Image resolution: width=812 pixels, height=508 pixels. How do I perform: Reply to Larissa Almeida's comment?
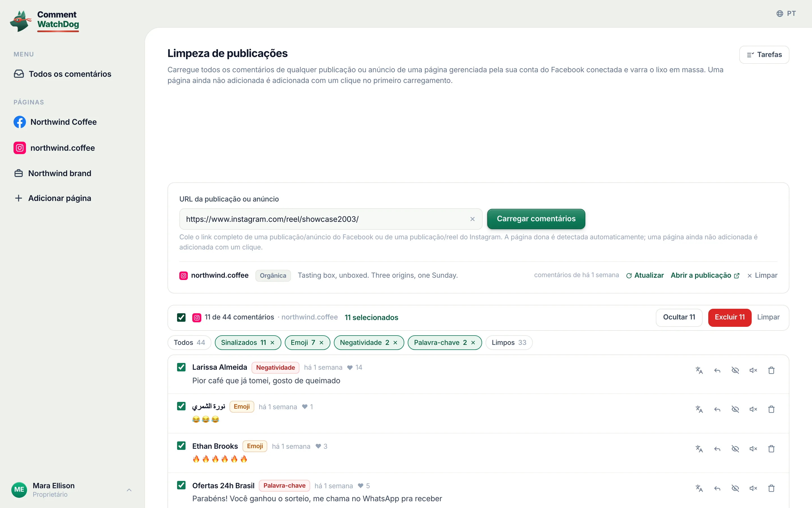717,370
